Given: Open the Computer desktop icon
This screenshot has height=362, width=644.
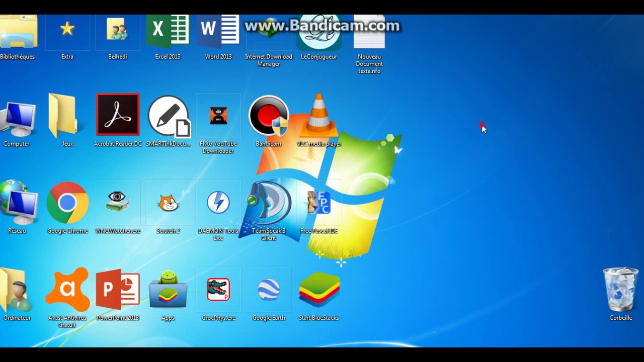Looking at the screenshot, I should (18, 119).
